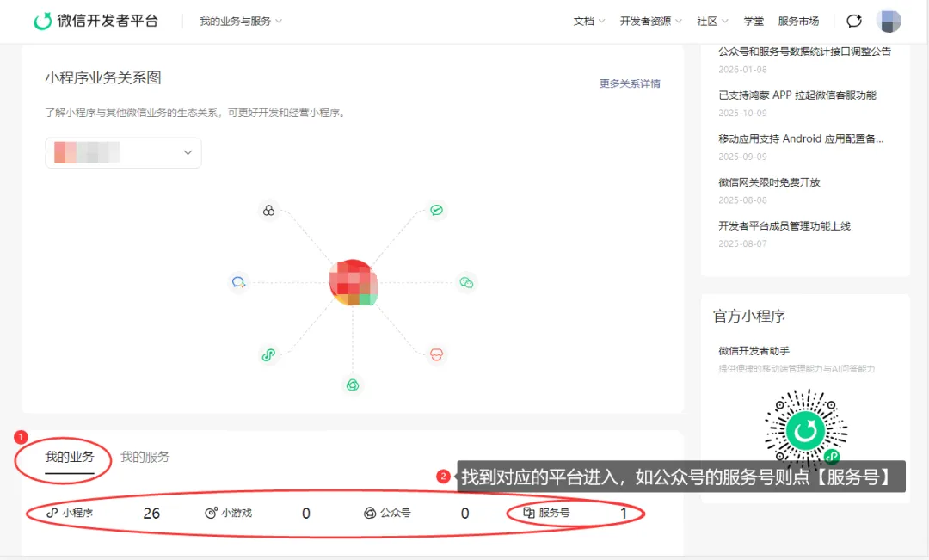Open the user avatar in top bar
The image size is (929, 560).
pos(888,21)
